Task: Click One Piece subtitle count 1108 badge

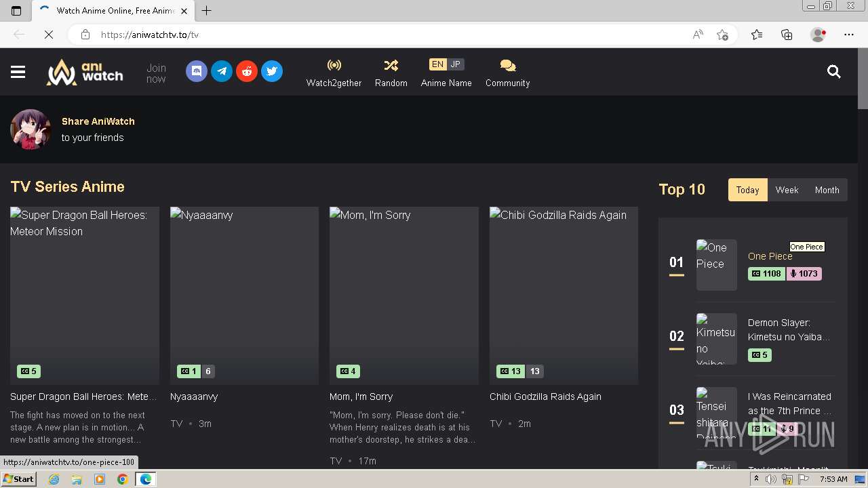Action: 766,274
